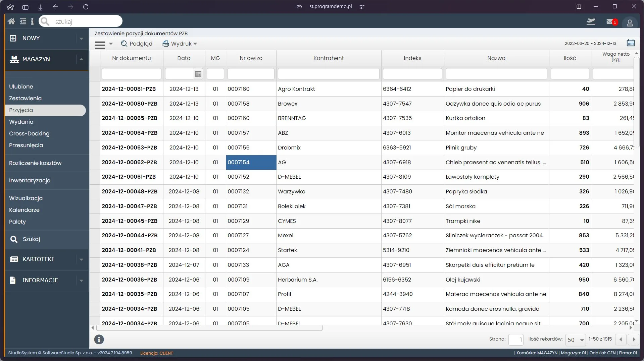
Task: Select row 2024-12-00081-PZB
Action: coord(361,89)
